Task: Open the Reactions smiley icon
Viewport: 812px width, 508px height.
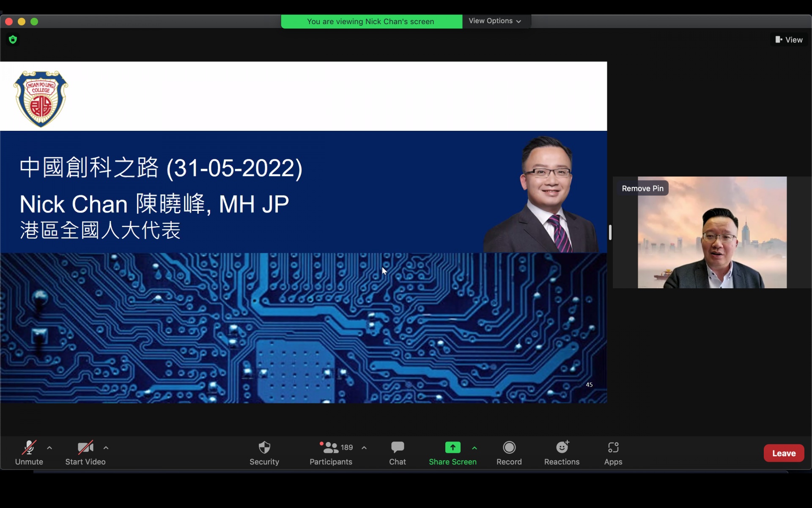Action: [562, 448]
